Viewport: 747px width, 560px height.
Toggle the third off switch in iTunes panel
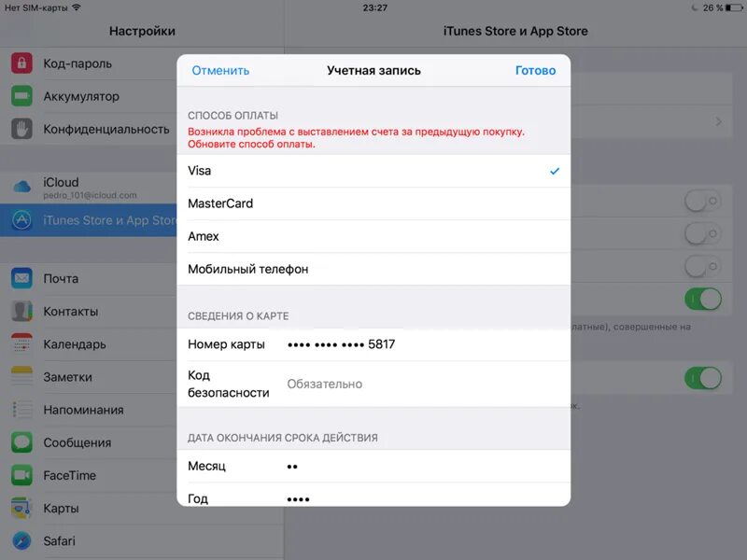tap(703, 267)
